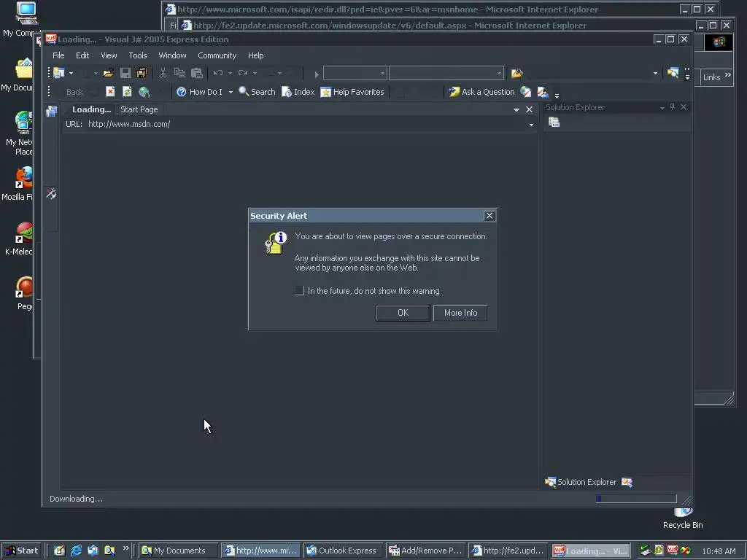747x560 pixels.
Task: Click the download progress bar in status bar
Action: (x=636, y=499)
